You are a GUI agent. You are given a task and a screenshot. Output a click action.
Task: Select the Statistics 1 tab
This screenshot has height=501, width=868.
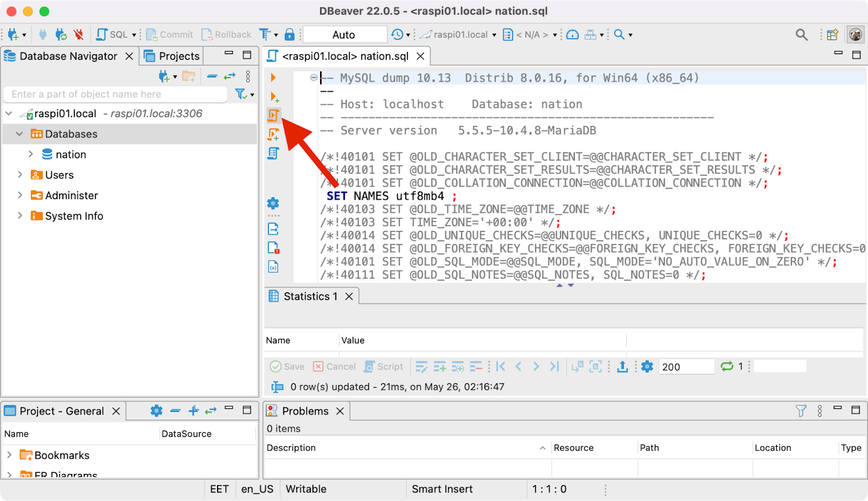coord(309,297)
